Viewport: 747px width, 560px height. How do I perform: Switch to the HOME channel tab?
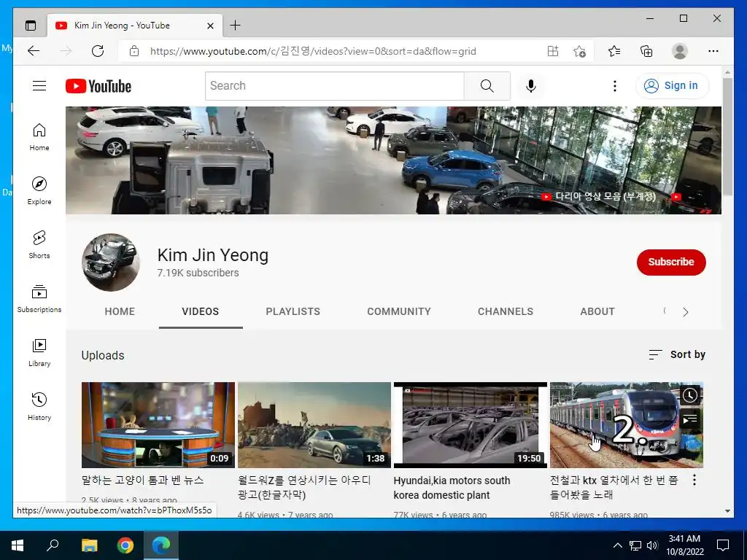tap(120, 311)
